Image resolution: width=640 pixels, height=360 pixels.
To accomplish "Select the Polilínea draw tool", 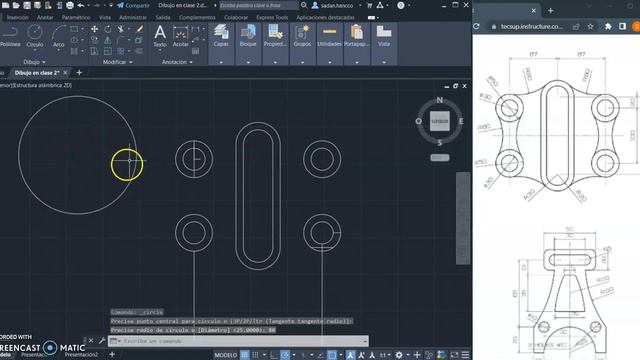I will click(x=10, y=36).
